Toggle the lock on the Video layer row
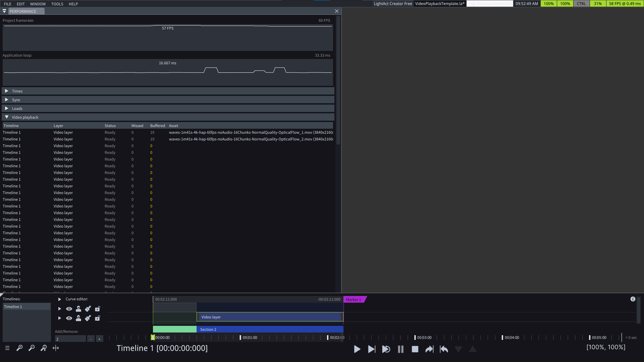644x362 pixels. click(98, 318)
